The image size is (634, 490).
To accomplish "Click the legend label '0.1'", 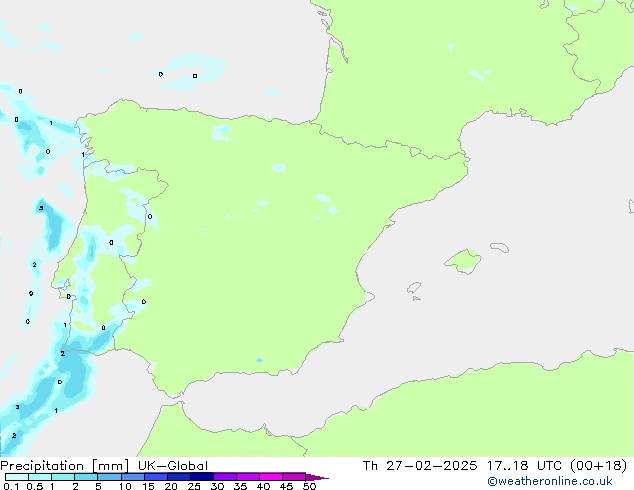I will pos(11,486).
